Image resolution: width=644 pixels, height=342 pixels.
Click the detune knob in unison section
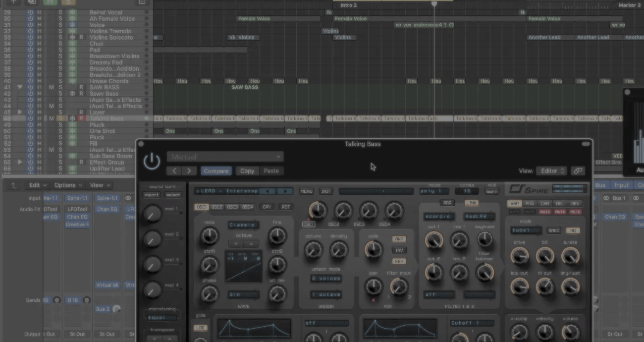click(x=313, y=250)
